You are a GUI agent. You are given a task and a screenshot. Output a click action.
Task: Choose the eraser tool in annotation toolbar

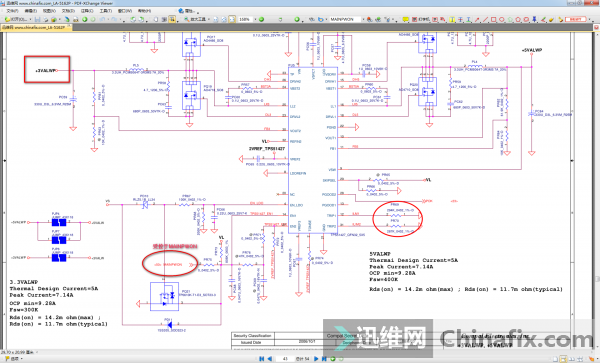551,19
